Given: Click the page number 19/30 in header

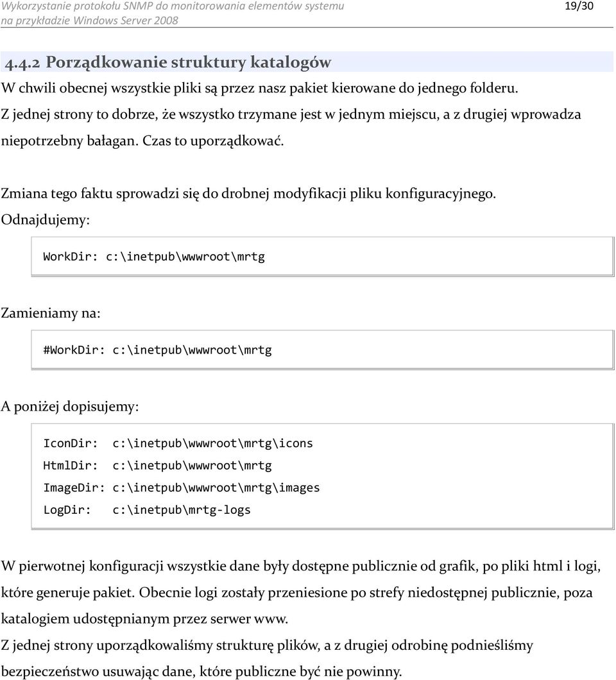Looking at the screenshot, I should (579, 6).
